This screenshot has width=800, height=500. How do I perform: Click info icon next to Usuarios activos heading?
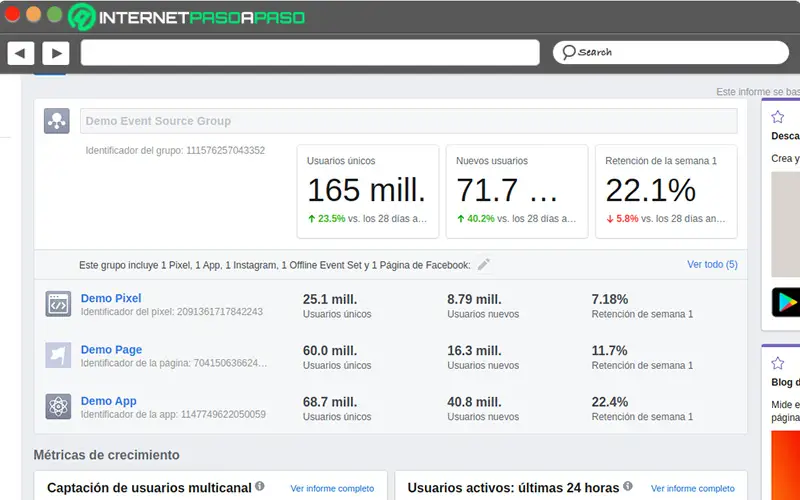(x=628, y=486)
